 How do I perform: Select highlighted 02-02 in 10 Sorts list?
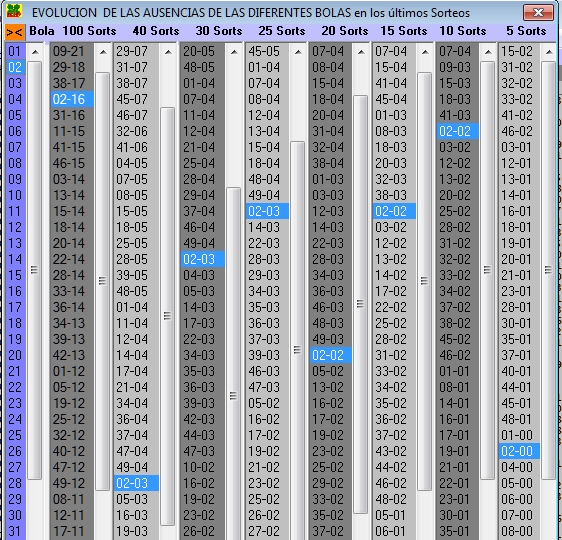(x=457, y=131)
